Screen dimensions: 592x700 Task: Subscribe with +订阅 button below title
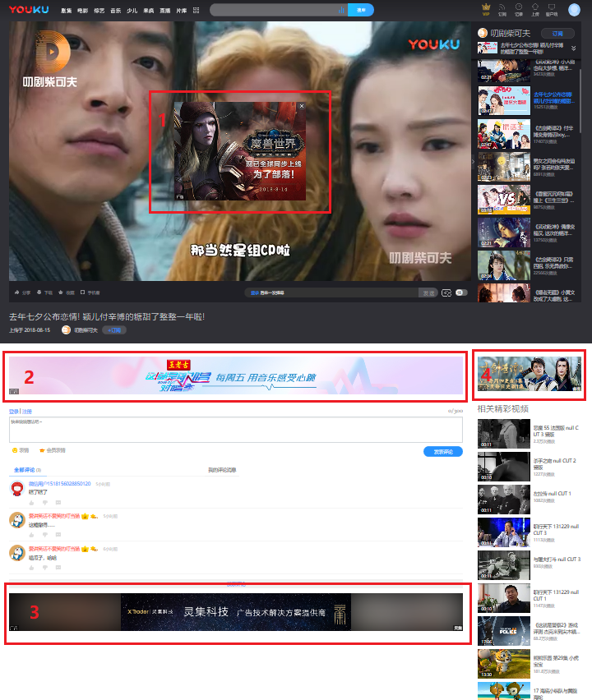pos(114,330)
